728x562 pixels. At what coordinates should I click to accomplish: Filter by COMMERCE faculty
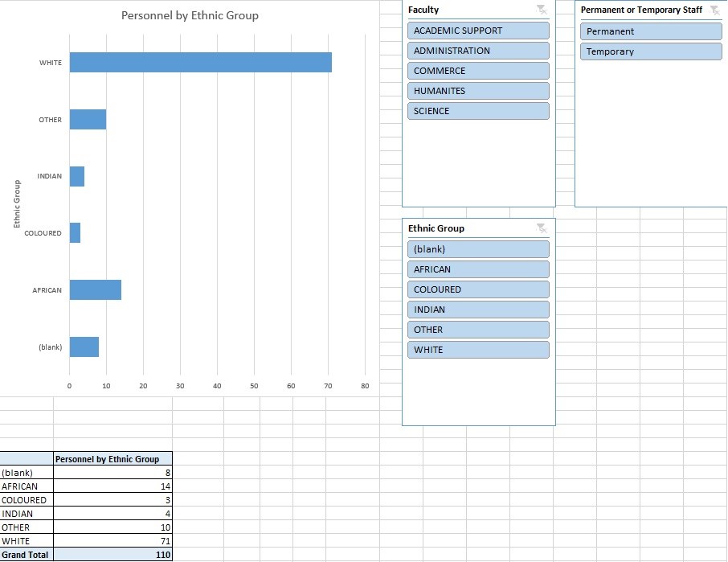pyautogui.click(x=478, y=71)
